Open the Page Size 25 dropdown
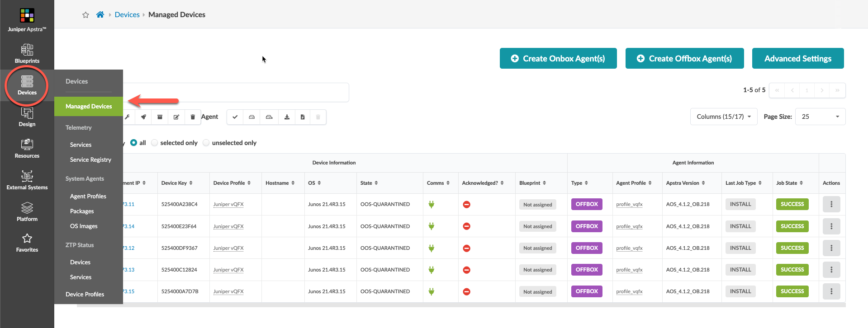This screenshot has width=868, height=328. (820, 117)
